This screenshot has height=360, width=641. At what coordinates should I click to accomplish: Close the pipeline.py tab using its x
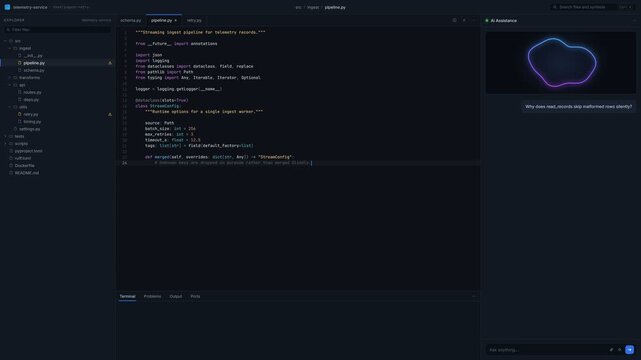point(176,20)
